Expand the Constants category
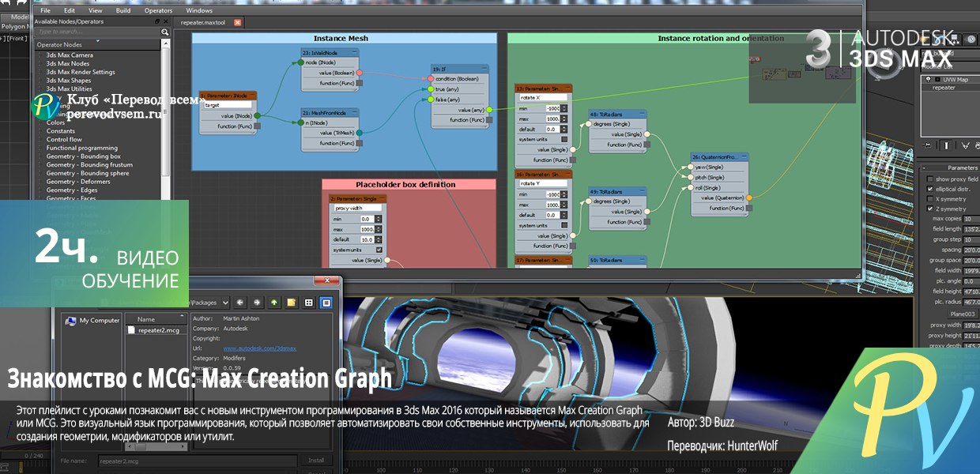This screenshot has width=980, height=474. 61,131
